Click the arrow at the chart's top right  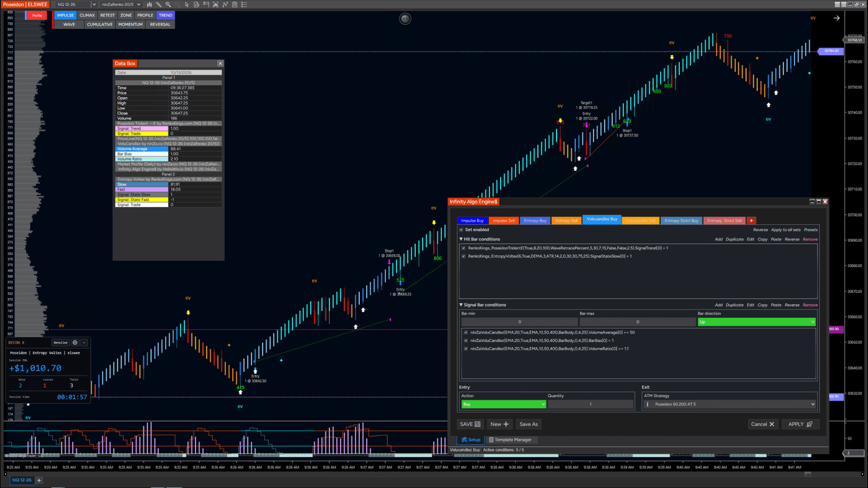[x=837, y=18]
